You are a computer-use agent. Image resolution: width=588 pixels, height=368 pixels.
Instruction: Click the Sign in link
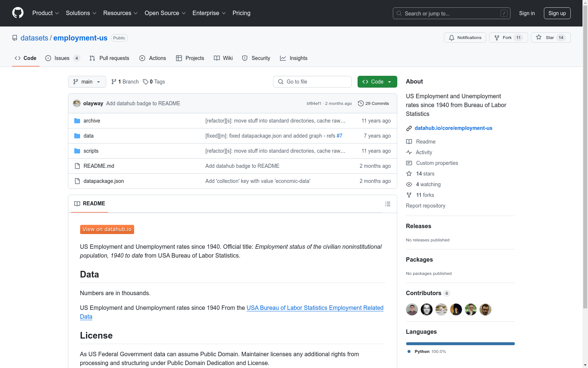[527, 13]
